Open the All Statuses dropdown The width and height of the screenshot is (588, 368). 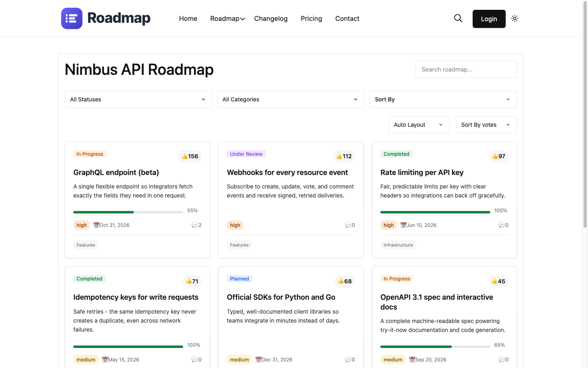click(138, 99)
